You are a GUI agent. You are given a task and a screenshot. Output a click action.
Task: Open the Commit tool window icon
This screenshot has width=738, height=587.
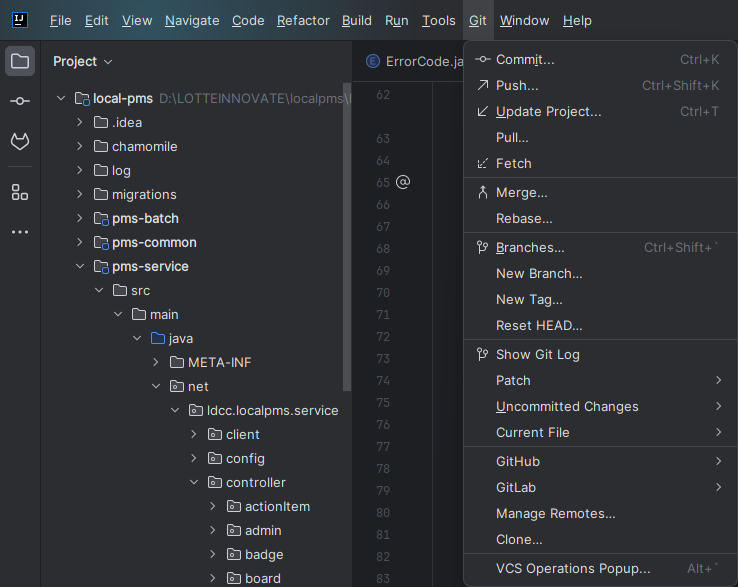(20, 101)
